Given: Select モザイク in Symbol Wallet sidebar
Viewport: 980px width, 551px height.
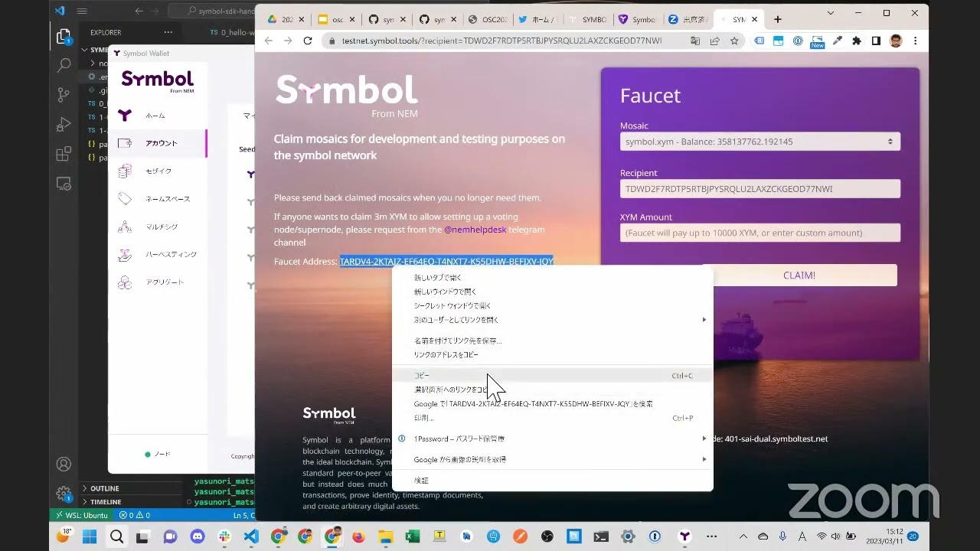Looking at the screenshot, I should (158, 171).
